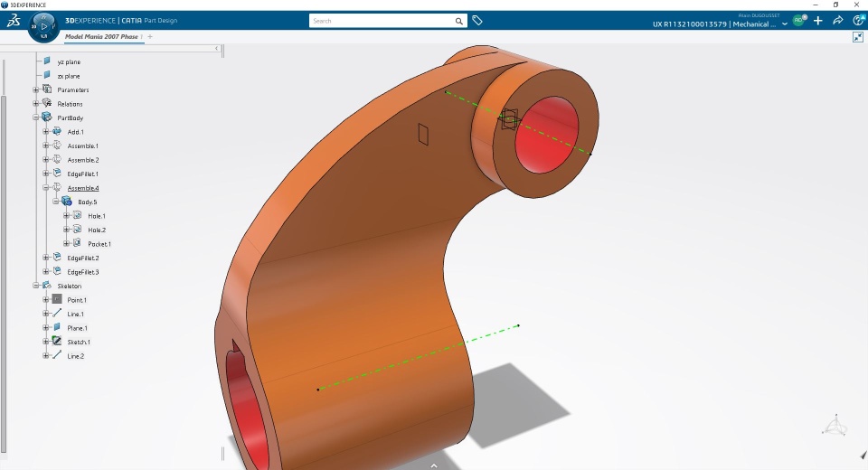Expand the Relations node
This screenshot has width=868, height=470.
[x=36, y=104]
